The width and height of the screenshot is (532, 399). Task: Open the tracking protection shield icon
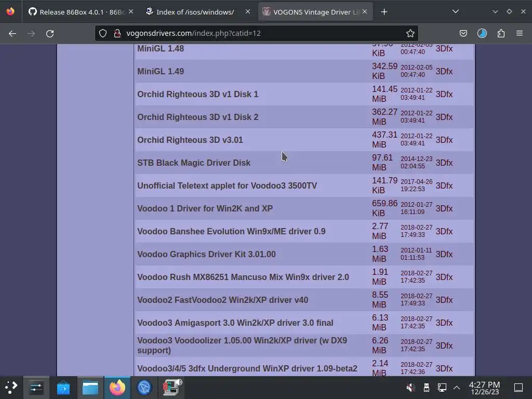[x=103, y=33]
